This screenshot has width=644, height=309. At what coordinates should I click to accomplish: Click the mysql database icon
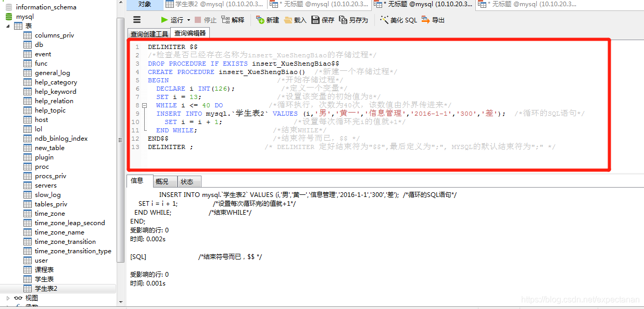click(x=8, y=17)
